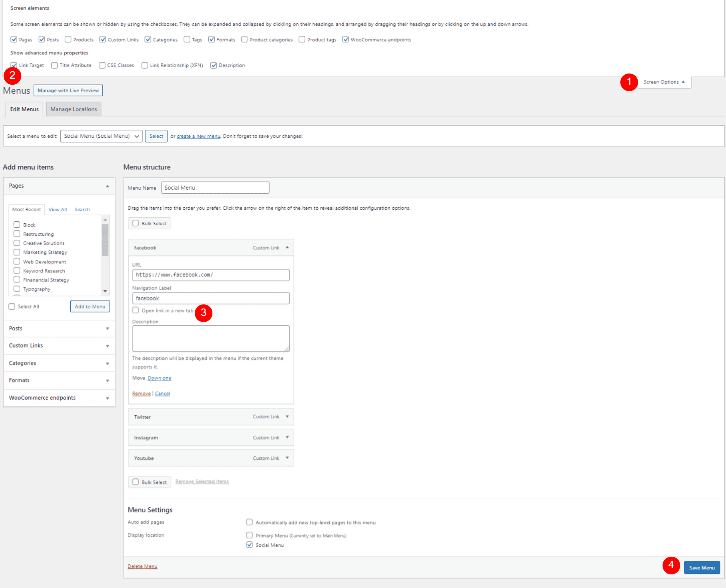The height and width of the screenshot is (588, 726).
Task: Toggle the Primary Menu display location
Action: tap(249, 535)
